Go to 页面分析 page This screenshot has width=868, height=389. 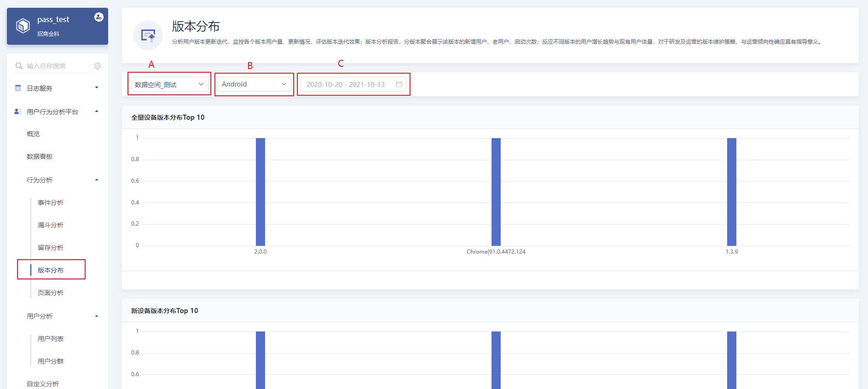51,293
